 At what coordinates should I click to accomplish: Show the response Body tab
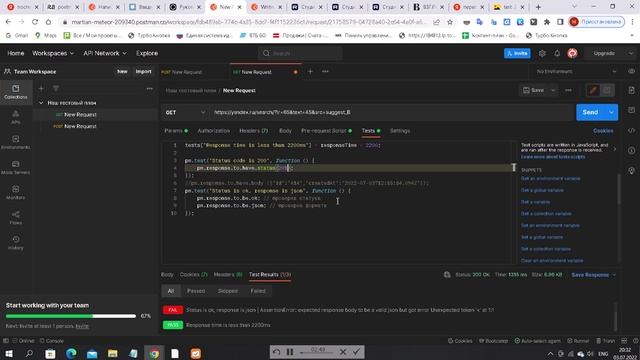click(x=167, y=275)
